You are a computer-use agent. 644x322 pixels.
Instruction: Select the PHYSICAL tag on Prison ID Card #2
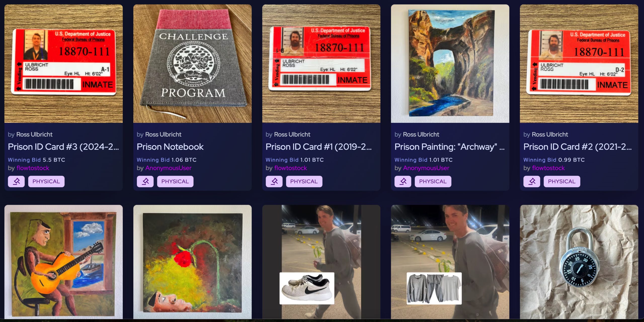pyautogui.click(x=562, y=181)
